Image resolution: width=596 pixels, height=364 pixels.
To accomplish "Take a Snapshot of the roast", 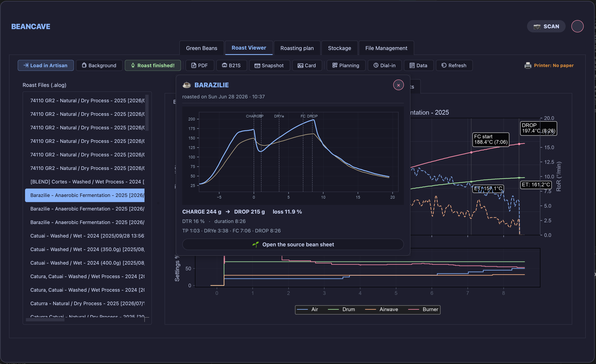I will tap(269, 65).
